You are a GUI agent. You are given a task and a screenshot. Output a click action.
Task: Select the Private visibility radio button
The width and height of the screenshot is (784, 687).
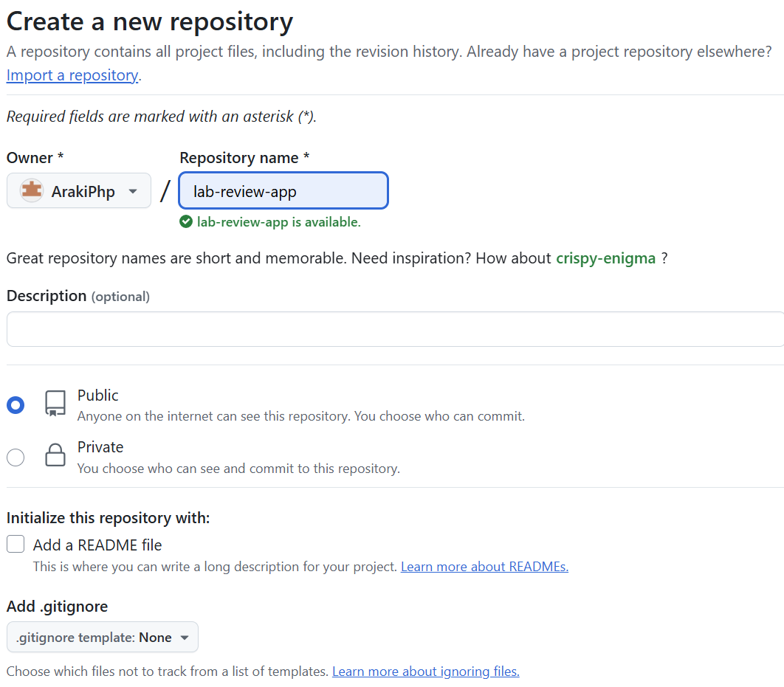pyautogui.click(x=16, y=458)
